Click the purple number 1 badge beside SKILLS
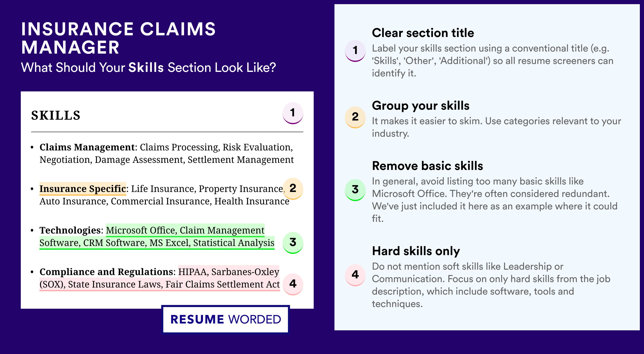Image resolution: width=644 pixels, height=354 pixels. [293, 113]
